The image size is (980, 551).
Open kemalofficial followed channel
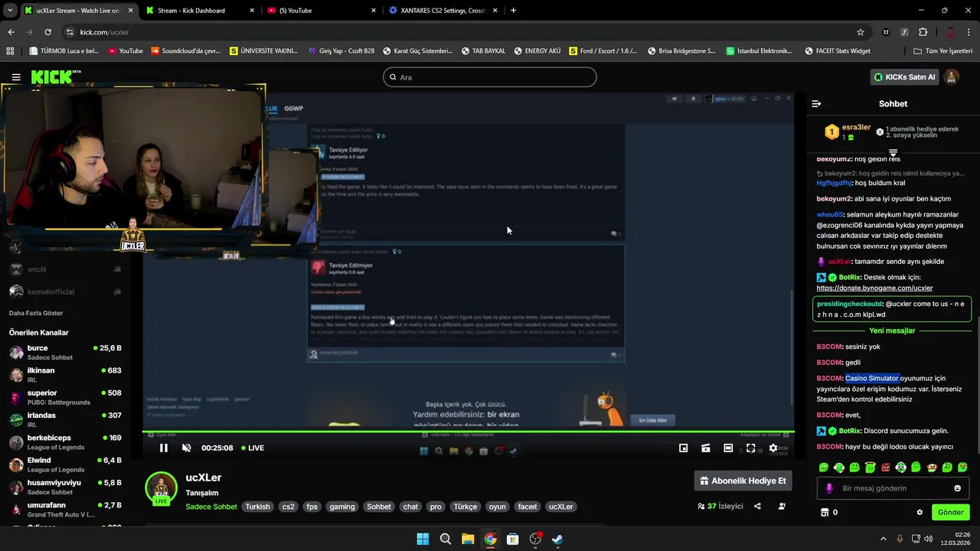pos(65,292)
